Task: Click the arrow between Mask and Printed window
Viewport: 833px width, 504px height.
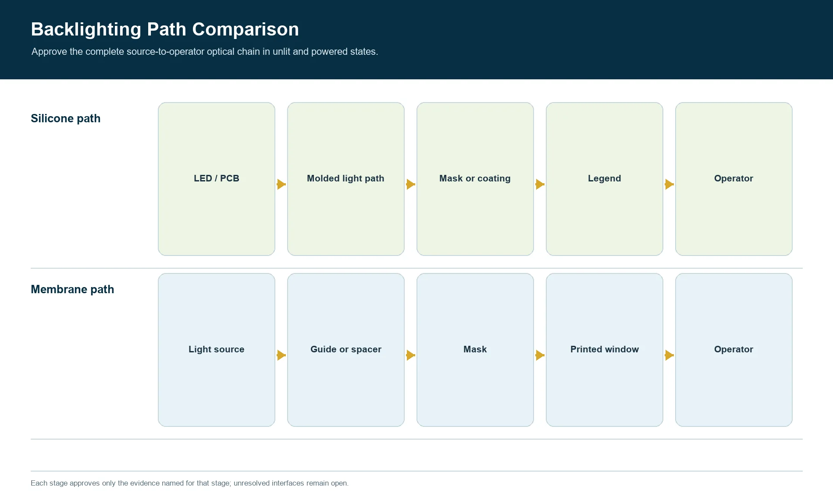Action: coord(540,355)
